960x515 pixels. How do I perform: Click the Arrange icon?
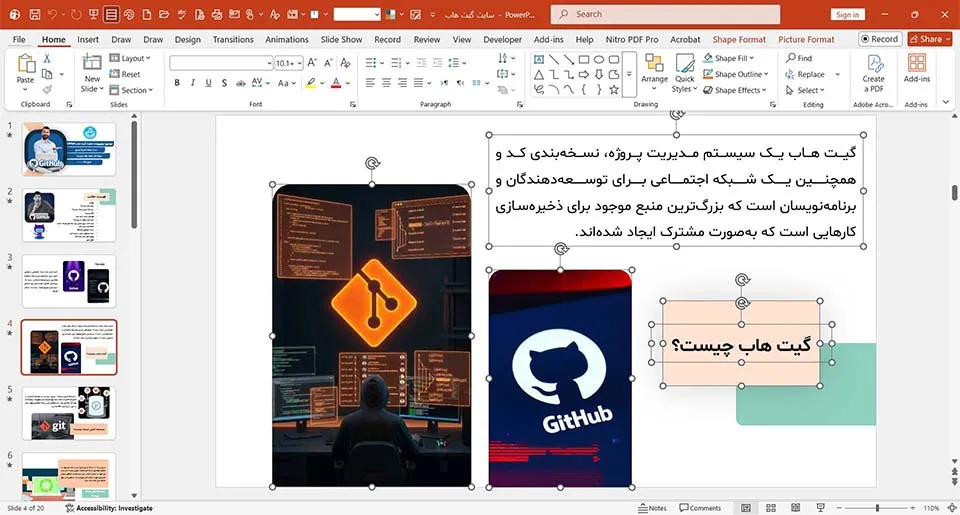tap(654, 63)
